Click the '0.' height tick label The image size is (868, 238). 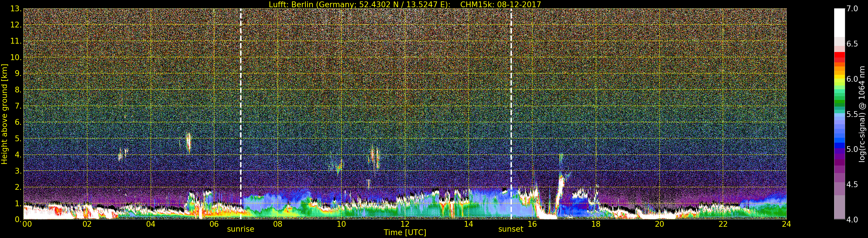tap(18, 219)
